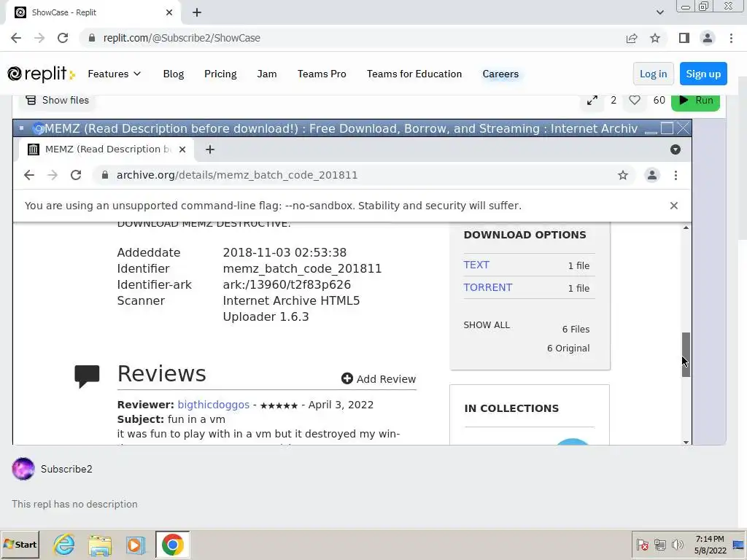The width and height of the screenshot is (747, 560).
Task: Open the Blog nav link
Action: point(174,74)
